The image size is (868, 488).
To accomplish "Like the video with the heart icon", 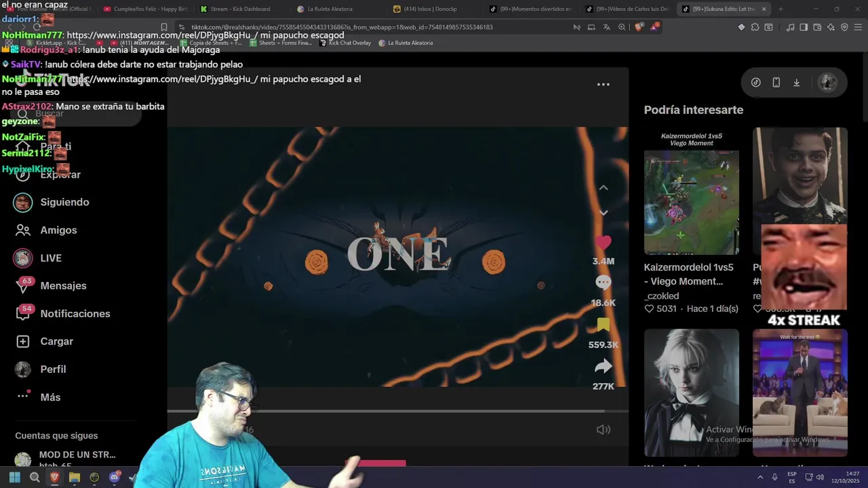I will (x=603, y=243).
